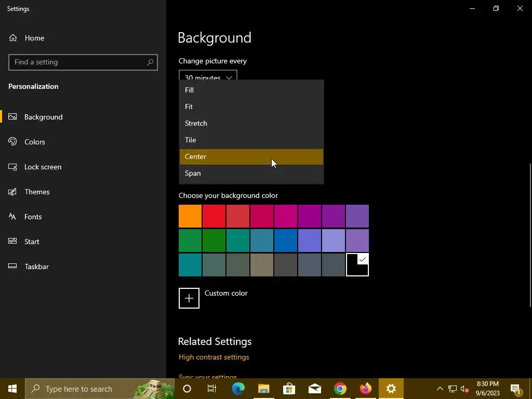Open the notification action center
The width and height of the screenshot is (532, 399).
point(516,389)
